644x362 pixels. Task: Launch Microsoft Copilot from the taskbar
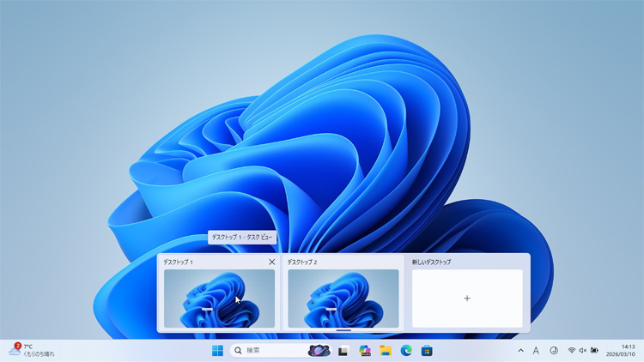pos(364,350)
